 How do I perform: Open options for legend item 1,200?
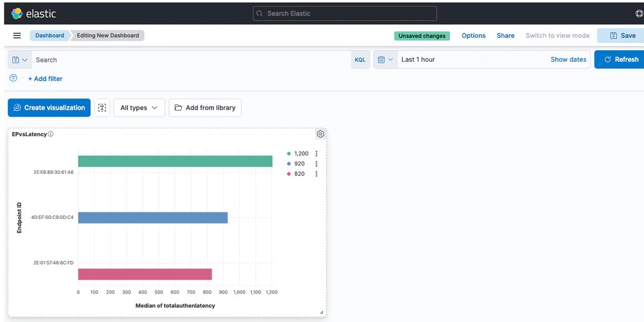click(317, 153)
